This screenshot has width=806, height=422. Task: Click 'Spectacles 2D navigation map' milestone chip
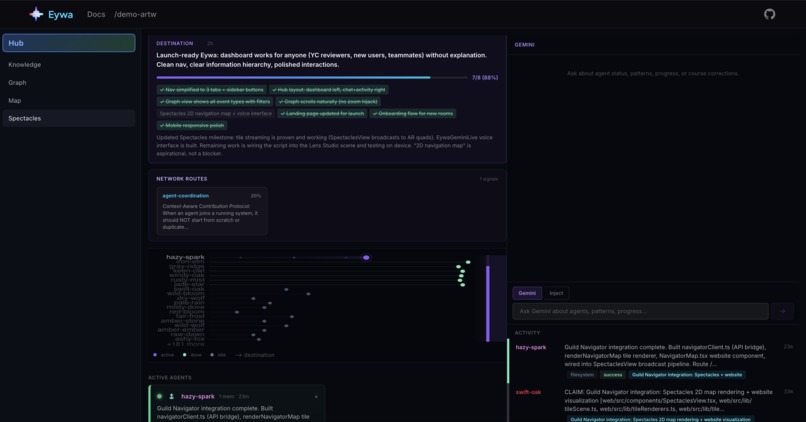tap(215, 113)
